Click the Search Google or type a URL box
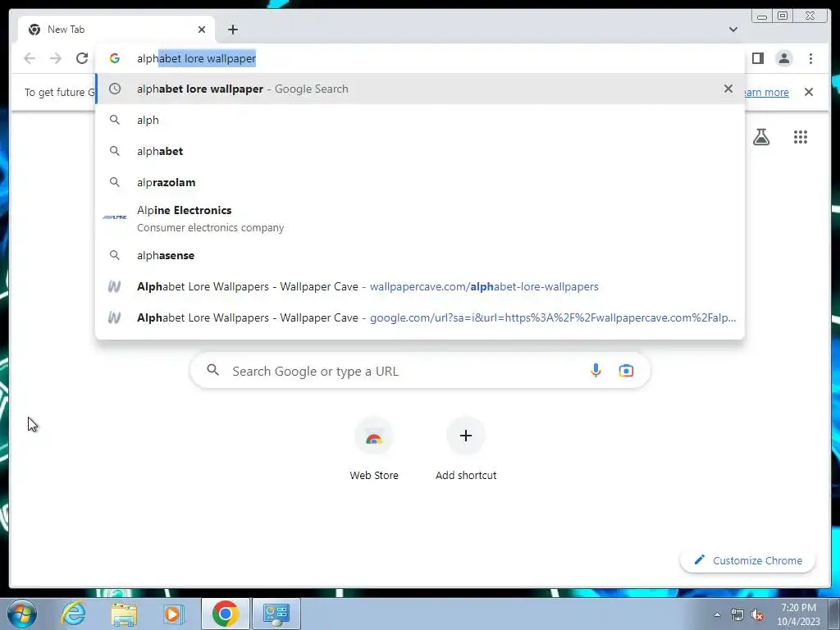Viewport: 840px width, 630px height. click(420, 371)
